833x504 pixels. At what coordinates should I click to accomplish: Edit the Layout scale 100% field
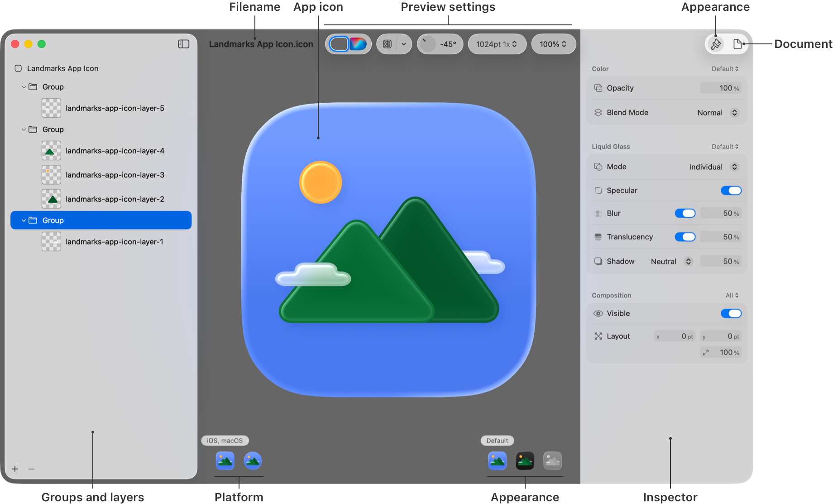click(x=721, y=352)
